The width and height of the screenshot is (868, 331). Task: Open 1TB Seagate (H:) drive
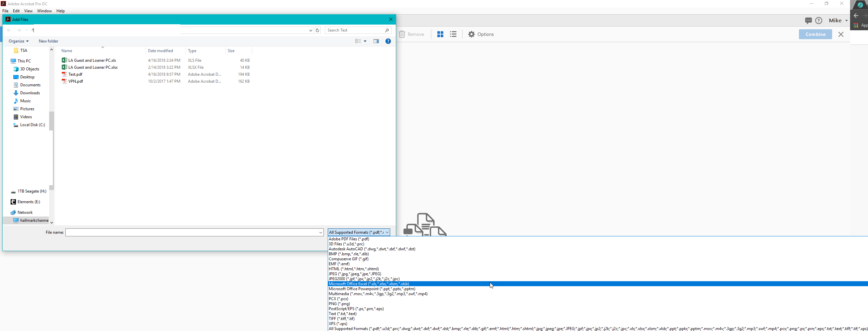tap(28, 191)
